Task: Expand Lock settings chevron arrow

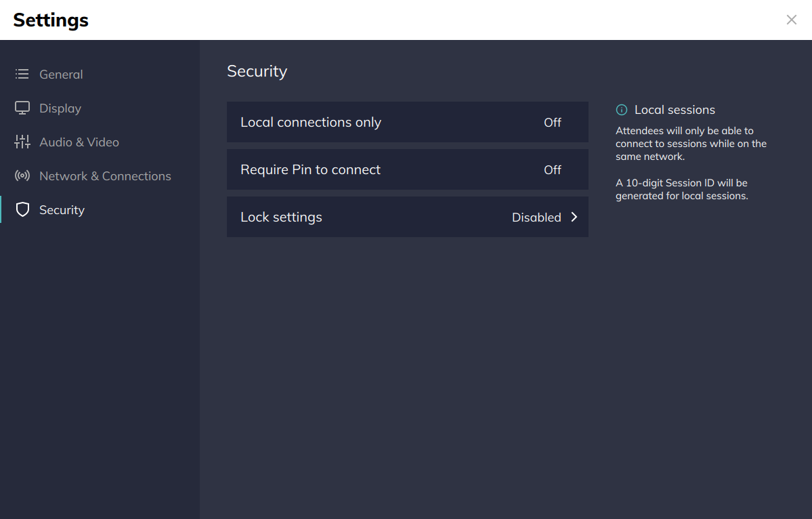Action: 574,217
